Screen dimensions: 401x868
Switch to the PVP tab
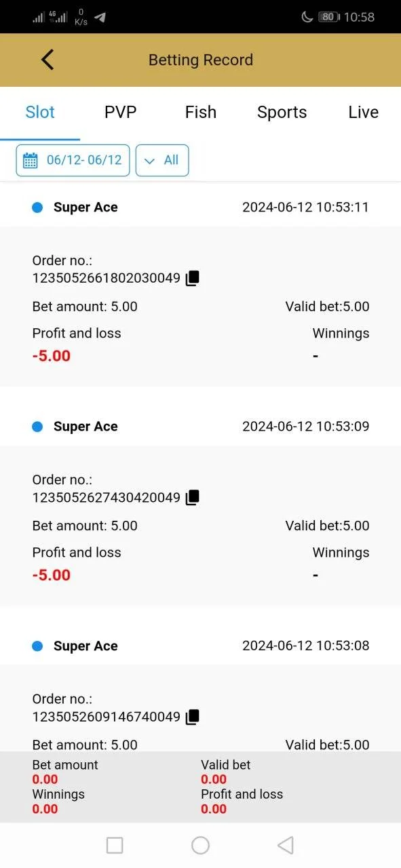(x=120, y=112)
